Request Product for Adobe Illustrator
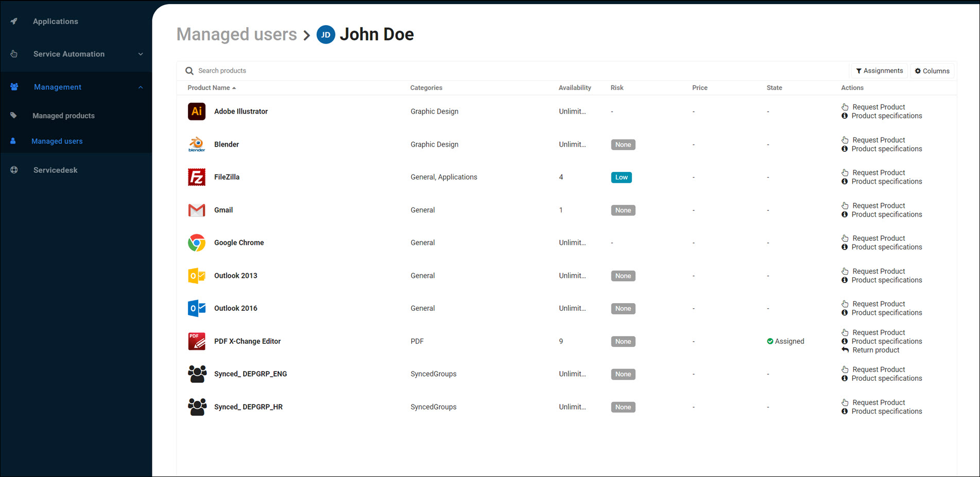 [x=879, y=107]
